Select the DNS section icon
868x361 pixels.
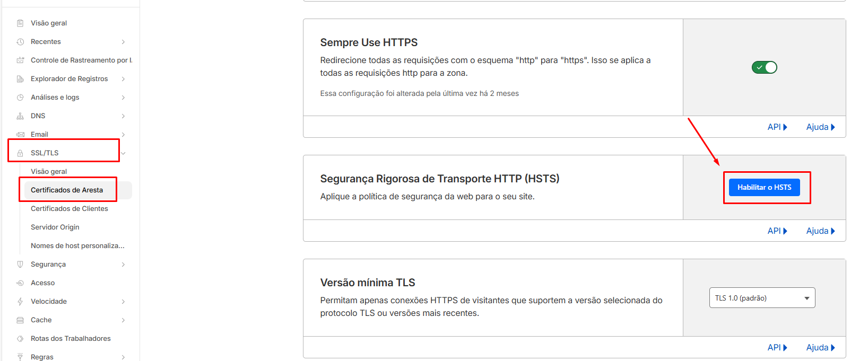pos(20,116)
